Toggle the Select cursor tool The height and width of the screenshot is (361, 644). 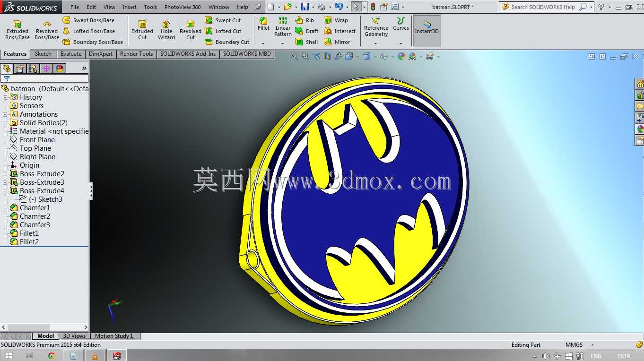[x=356, y=7]
